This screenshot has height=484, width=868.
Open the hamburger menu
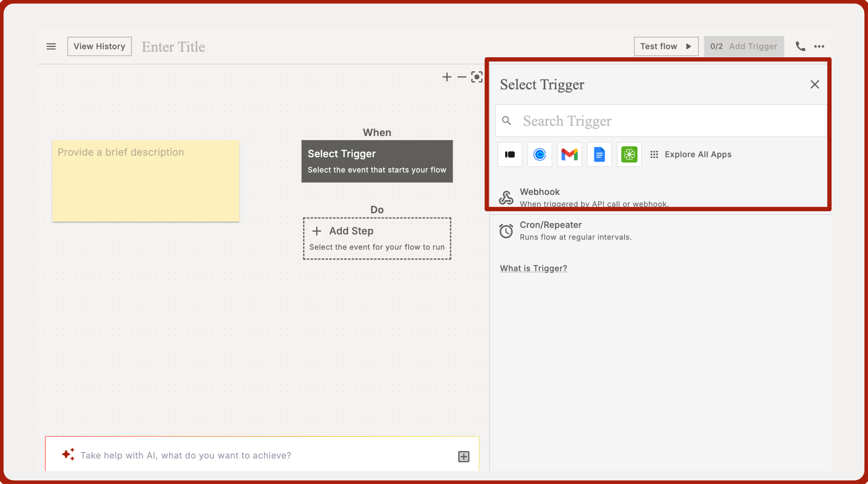[x=51, y=46]
